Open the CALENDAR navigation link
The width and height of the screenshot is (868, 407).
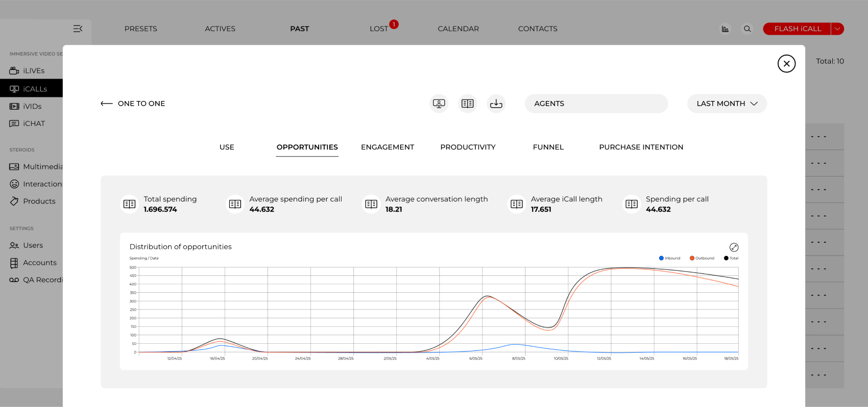click(x=458, y=29)
